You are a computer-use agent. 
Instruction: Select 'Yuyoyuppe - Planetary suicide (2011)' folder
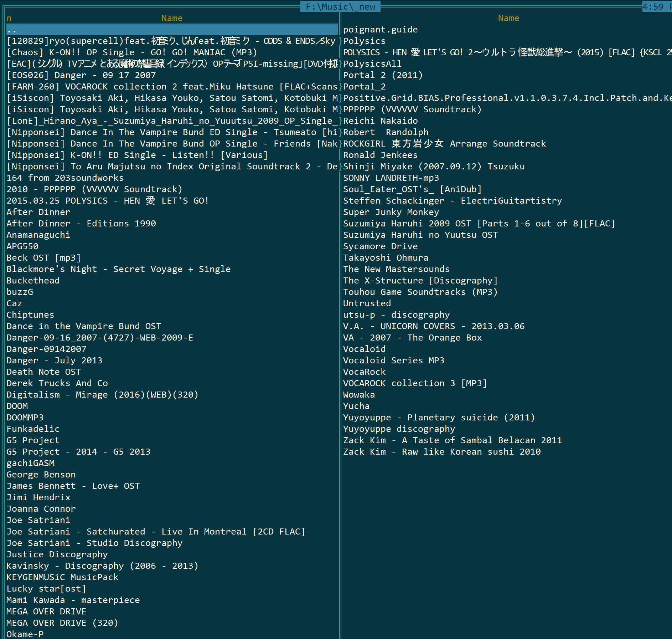439,418
